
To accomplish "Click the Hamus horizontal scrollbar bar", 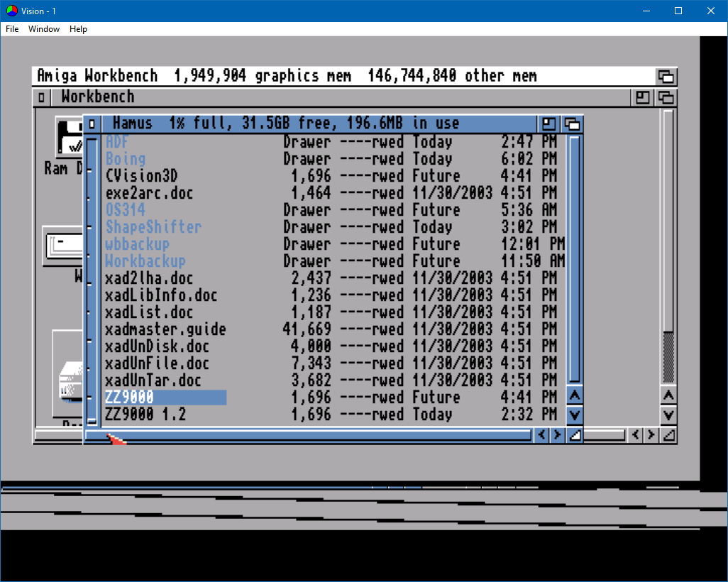I will tap(308, 435).
